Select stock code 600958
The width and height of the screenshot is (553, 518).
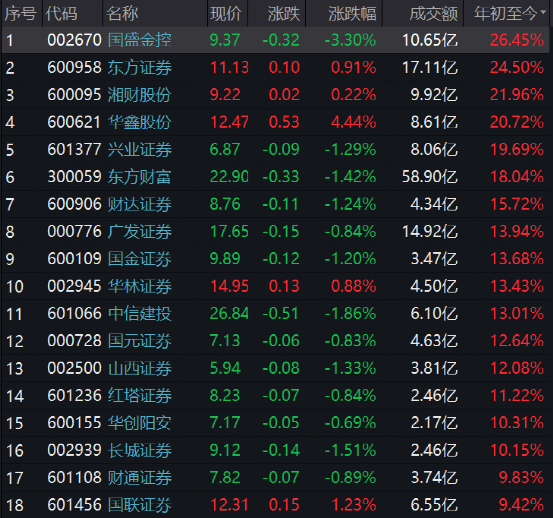click(x=74, y=67)
